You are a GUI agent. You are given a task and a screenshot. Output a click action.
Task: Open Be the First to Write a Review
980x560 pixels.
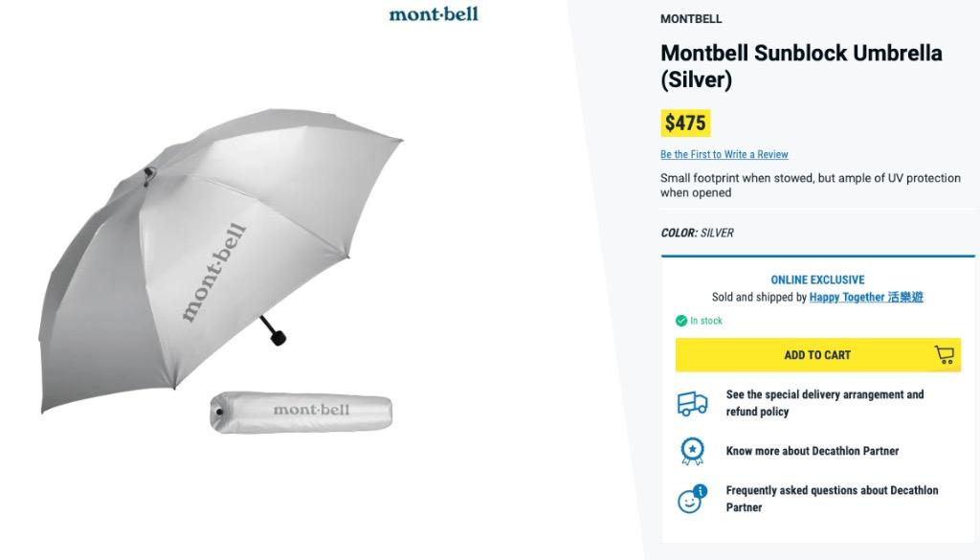pos(724,154)
